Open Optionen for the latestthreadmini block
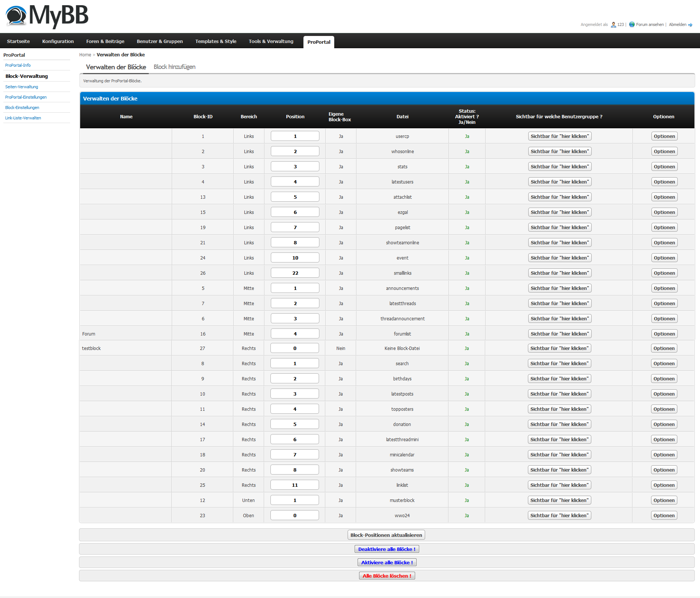This screenshot has width=700, height=598. click(664, 439)
